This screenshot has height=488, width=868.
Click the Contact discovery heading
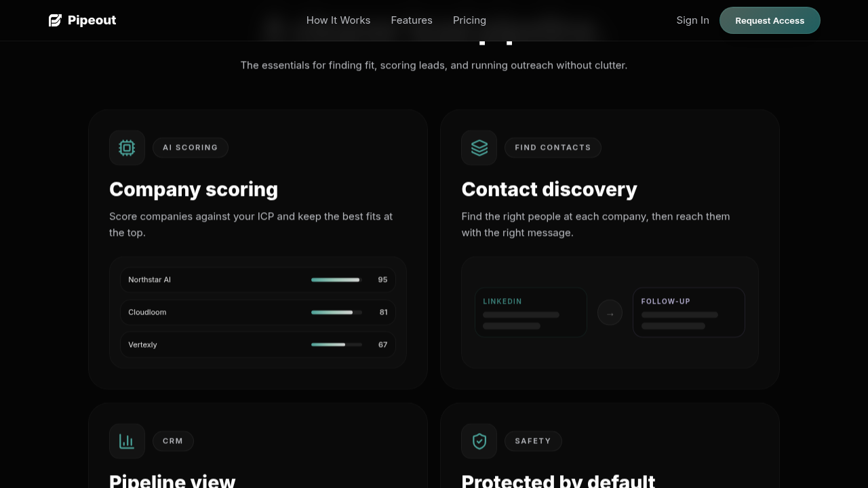click(x=549, y=189)
